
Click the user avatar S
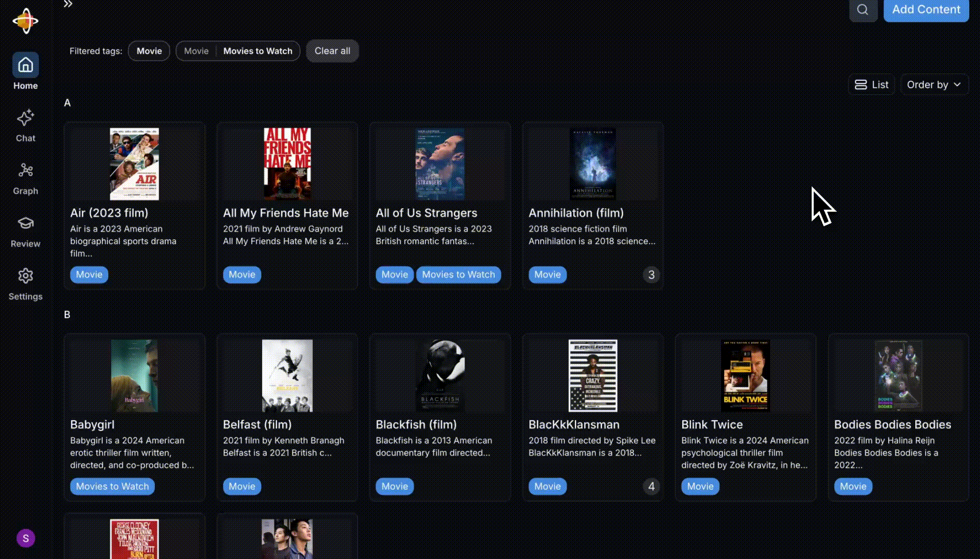(x=26, y=538)
